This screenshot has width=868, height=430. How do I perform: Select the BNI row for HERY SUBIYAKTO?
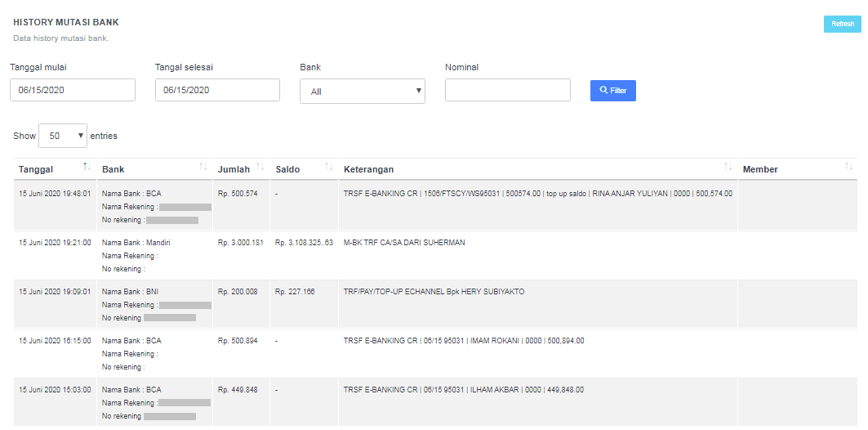click(x=434, y=292)
